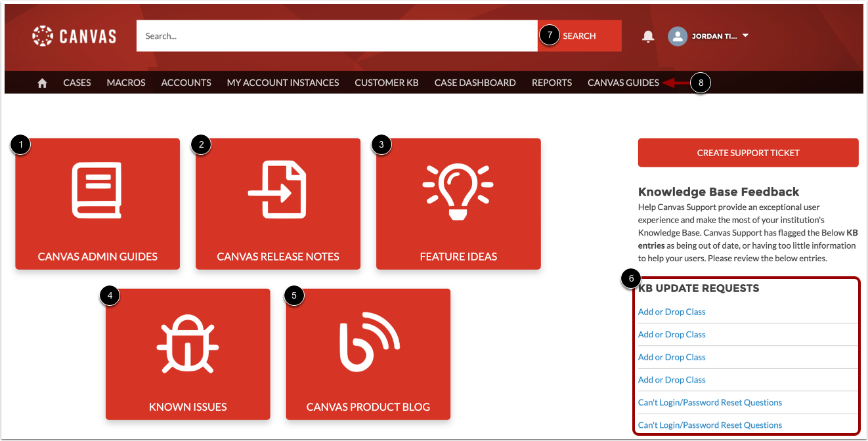Open the REPORTS section
Viewport: 868px width, 441px height.
(x=552, y=82)
